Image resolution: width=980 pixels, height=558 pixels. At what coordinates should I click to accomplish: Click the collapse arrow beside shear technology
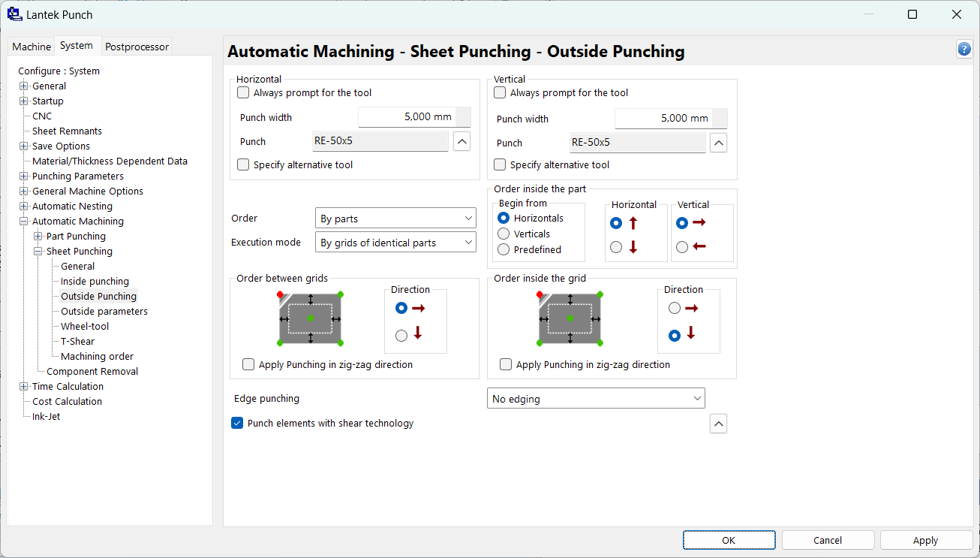pos(718,424)
